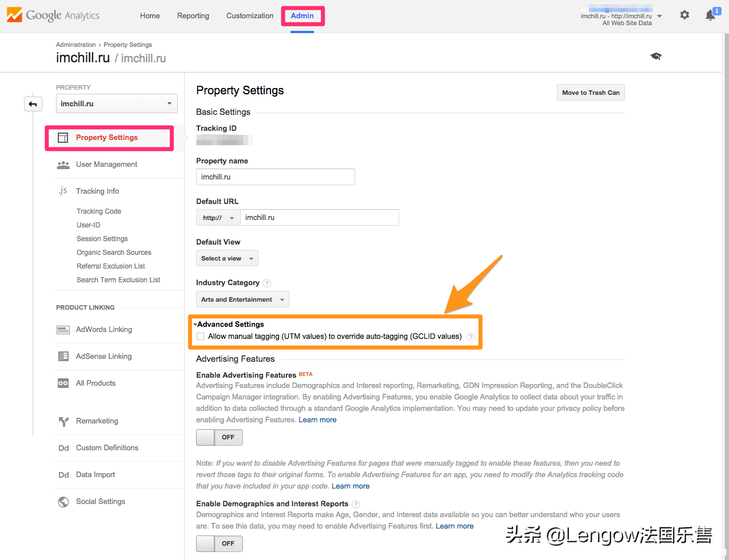Open the account selector dropdown arrow
729x560 pixels.
(659, 17)
